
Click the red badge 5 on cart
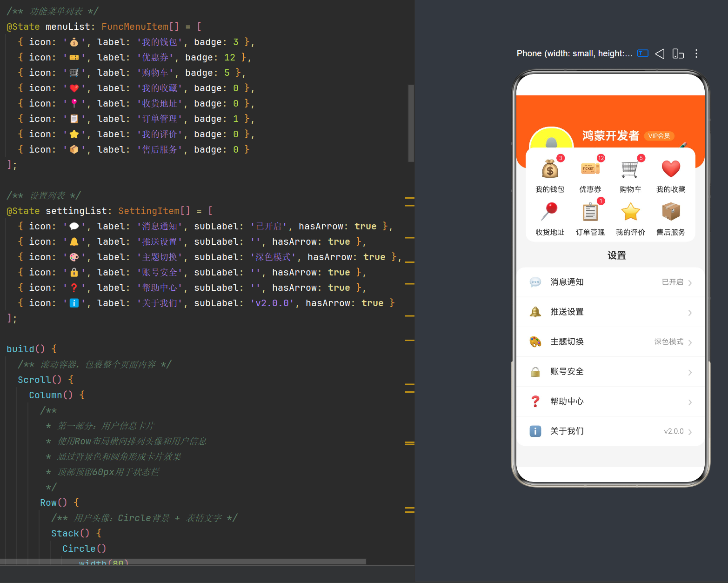tap(641, 158)
